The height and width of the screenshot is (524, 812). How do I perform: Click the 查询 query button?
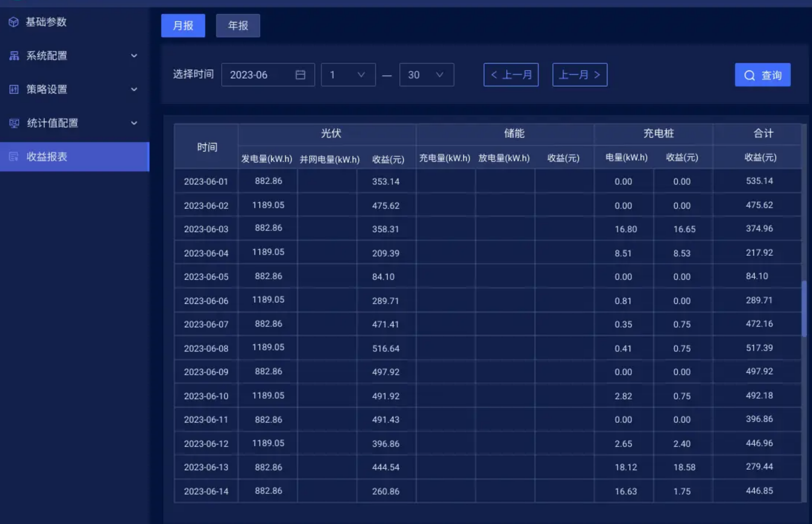(x=763, y=75)
